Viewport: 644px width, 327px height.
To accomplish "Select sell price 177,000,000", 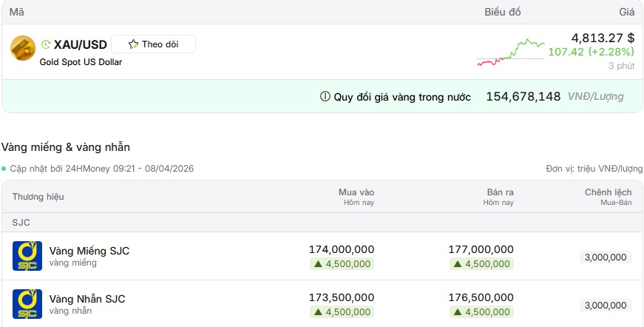I will click(481, 249).
